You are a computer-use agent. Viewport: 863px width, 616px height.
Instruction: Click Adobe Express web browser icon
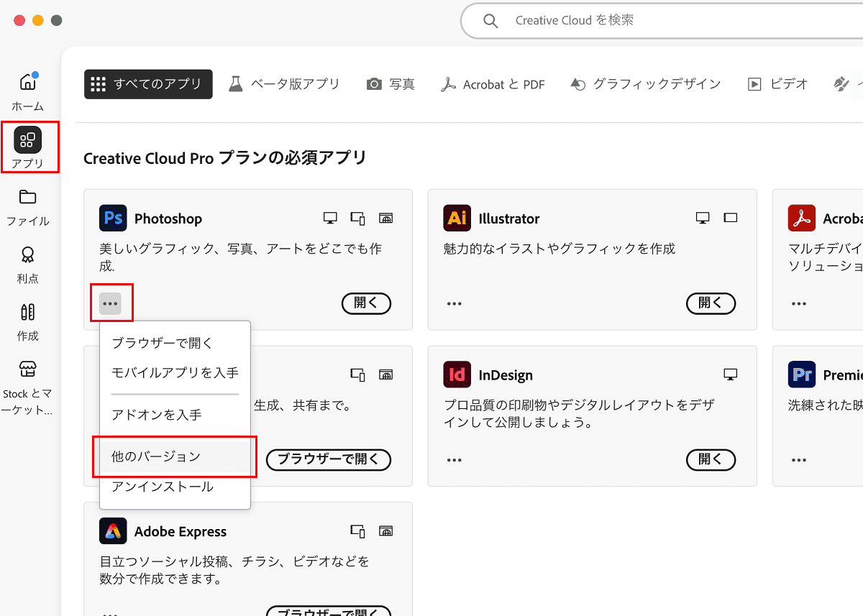pyautogui.click(x=386, y=531)
